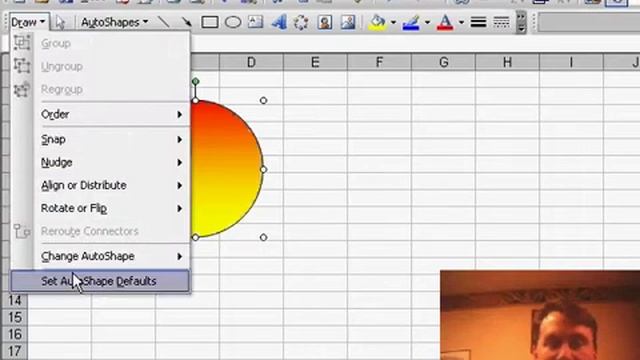Open Line Color dropdown arrow
This screenshot has width=640, height=360.
click(x=427, y=22)
